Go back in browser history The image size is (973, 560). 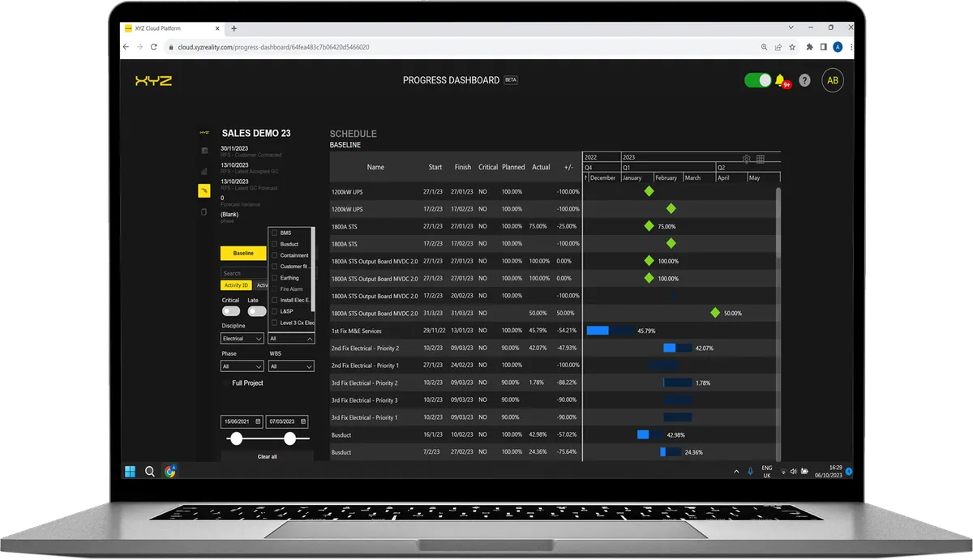click(126, 47)
